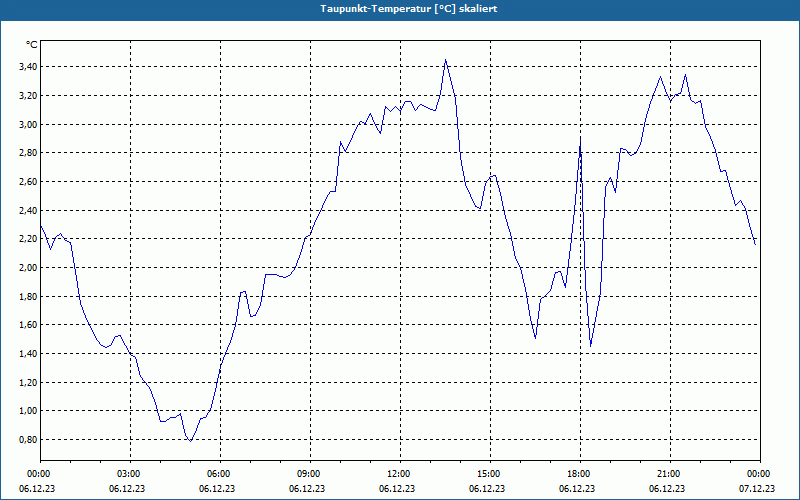Click the 06:00 time label
The width and height of the screenshot is (800, 500).
tap(220, 474)
